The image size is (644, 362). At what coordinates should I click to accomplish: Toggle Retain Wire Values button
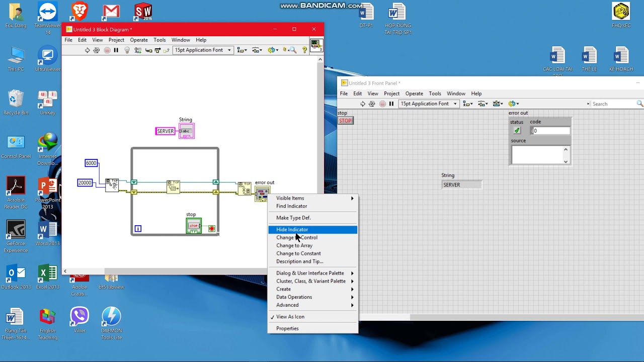click(x=138, y=50)
